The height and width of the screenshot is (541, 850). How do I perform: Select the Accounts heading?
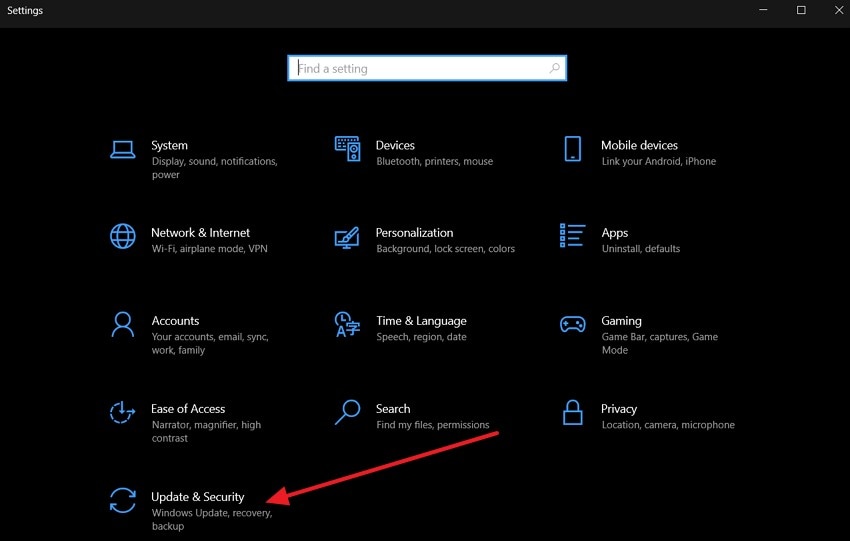click(175, 321)
